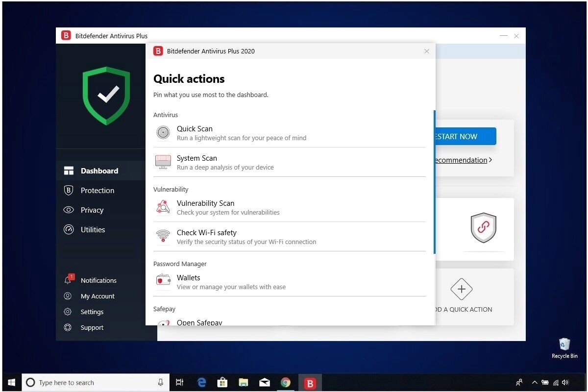The width and height of the screenshot is (588, 392).
Task: Open Vulnerability Scan via its icon
Action: click(163, 207)
